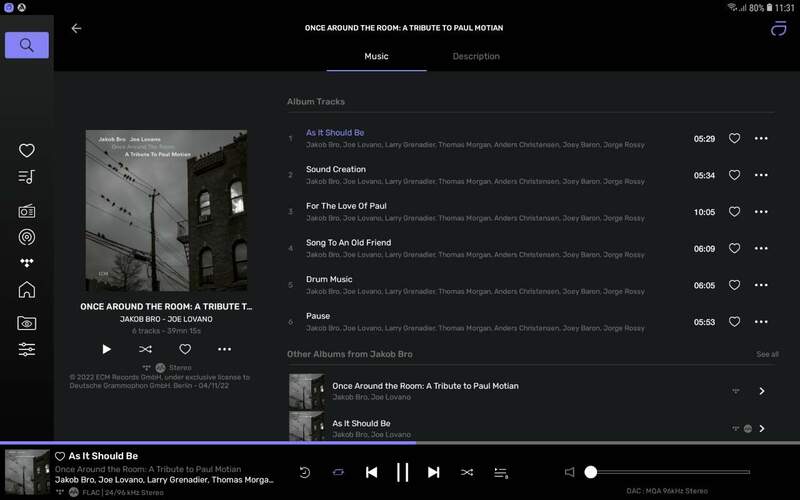
Task: Open Playlists icon in the sidebar
Action: (x=27, y=177)
